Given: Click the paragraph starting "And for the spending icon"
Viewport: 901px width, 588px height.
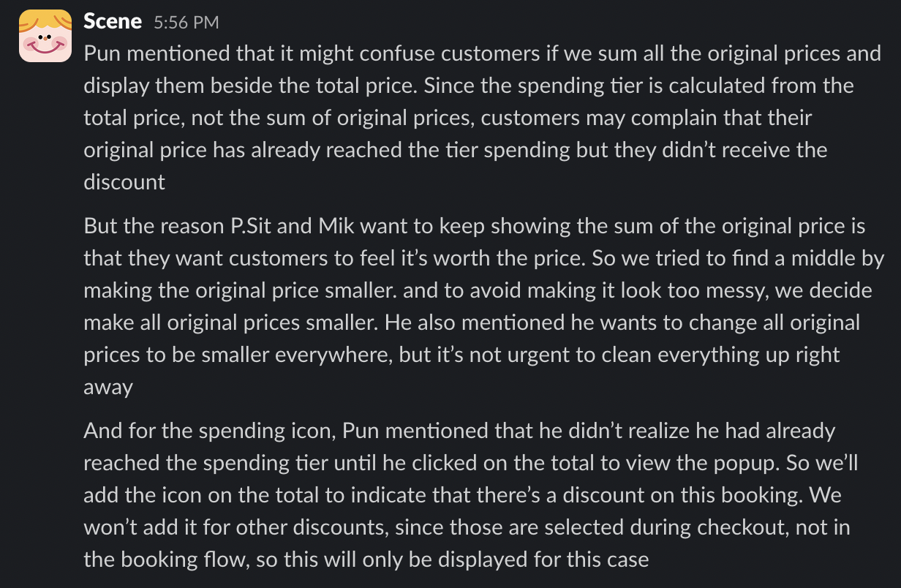Looking at the screenshot, I should [x=468, y=495].
